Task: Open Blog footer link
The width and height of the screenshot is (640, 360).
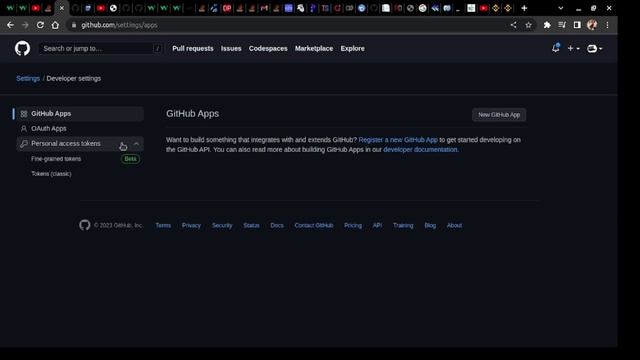Action: coord(430,225)
